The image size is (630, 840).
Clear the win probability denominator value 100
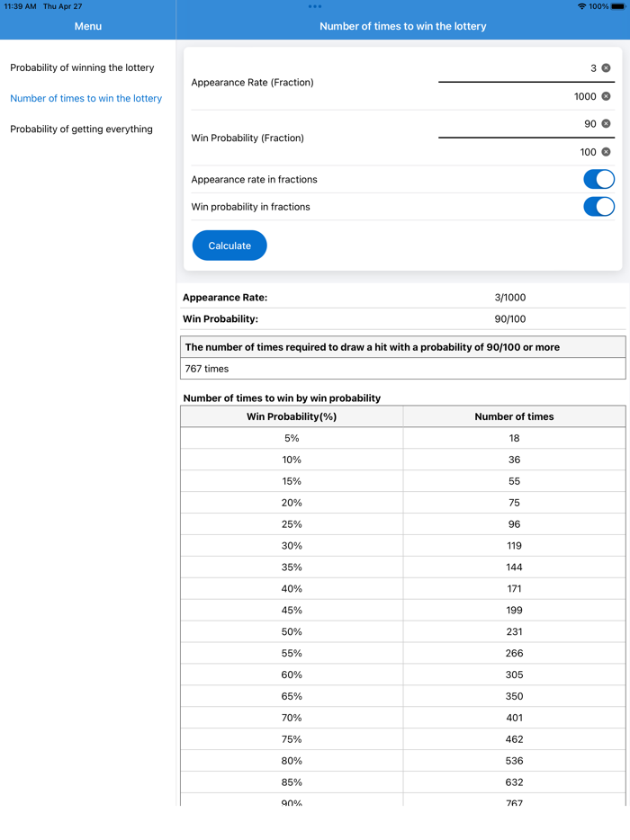pyautogui.click(x=605, y=152)
